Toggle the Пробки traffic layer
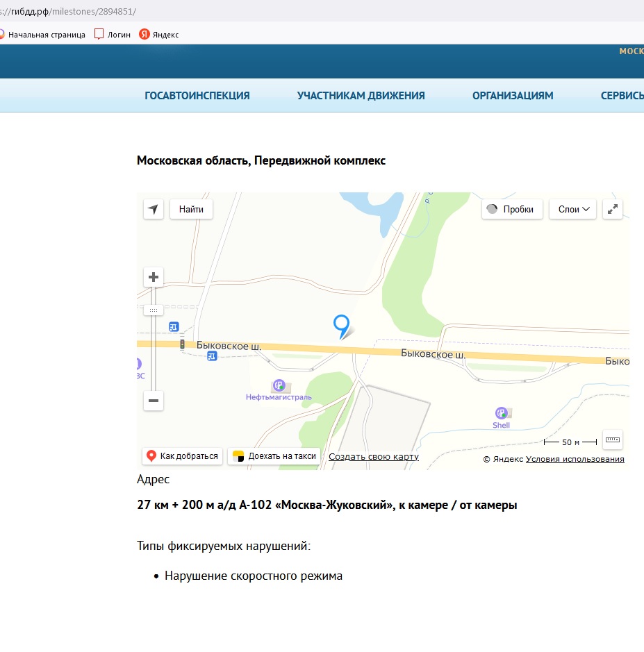 click(511, 209)
